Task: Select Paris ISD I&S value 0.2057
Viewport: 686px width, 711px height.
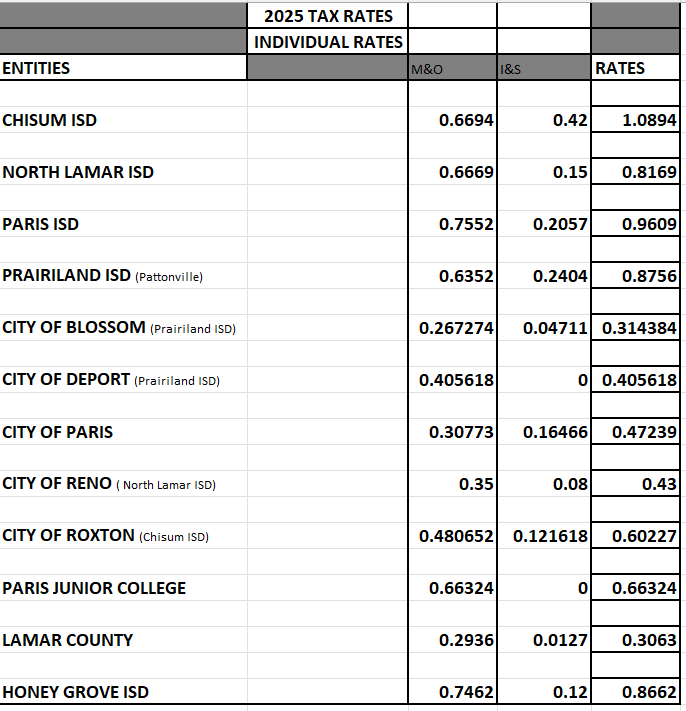Action: pos(543,224)
